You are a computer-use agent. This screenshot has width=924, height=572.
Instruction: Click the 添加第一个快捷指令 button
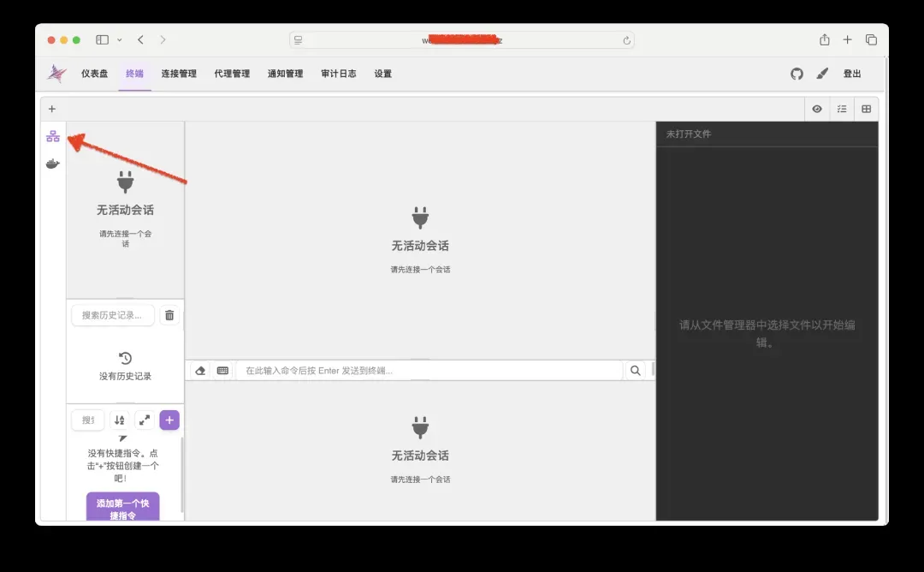(x=122, y=509)
